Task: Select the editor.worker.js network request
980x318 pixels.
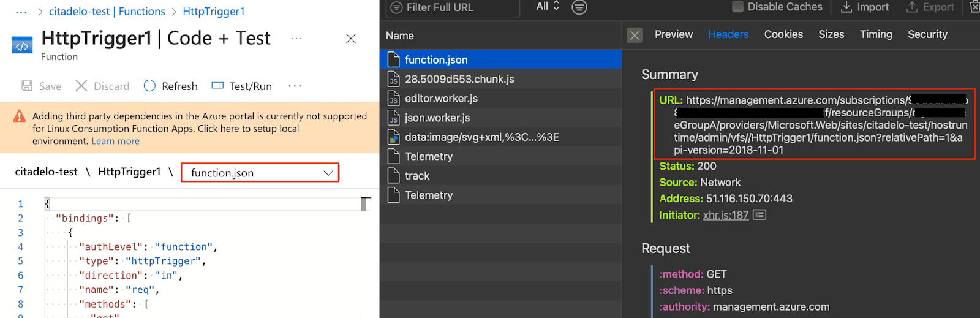Action: click(441, 99)
